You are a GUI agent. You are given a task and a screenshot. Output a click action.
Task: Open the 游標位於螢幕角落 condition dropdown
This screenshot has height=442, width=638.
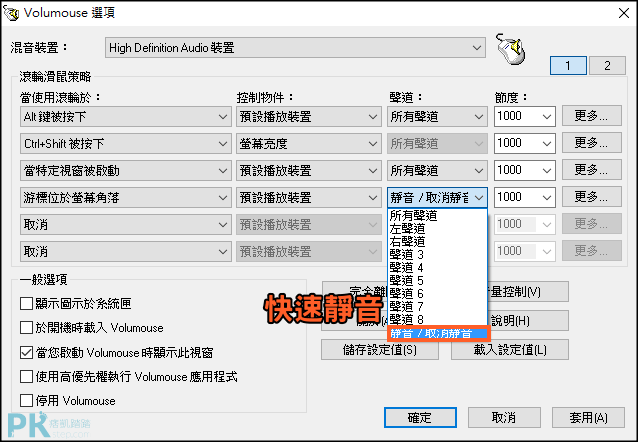point(125,198)
